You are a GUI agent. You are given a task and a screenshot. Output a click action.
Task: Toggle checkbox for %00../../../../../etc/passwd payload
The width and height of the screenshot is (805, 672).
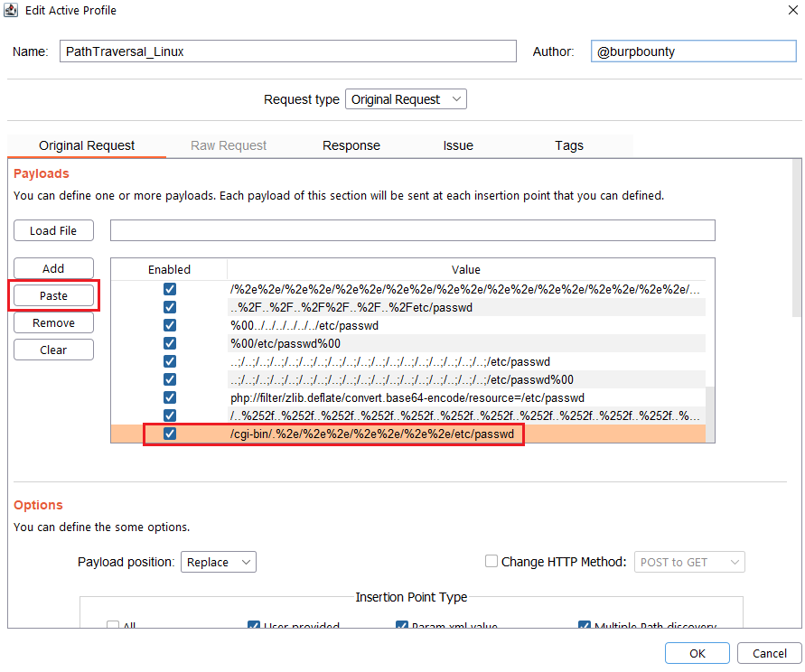[170, 325]
